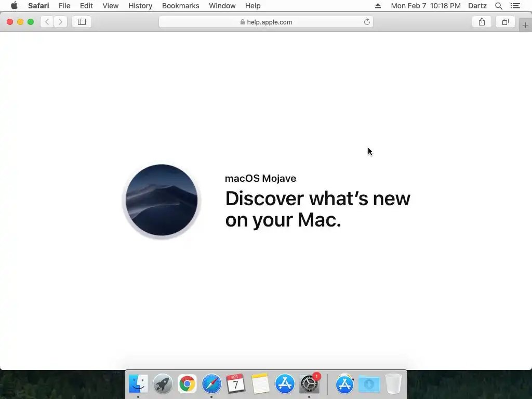Open the Downloads folder in Dock
Screen dimensions: 532x399
pyautogui.click(x=369, y=384)
